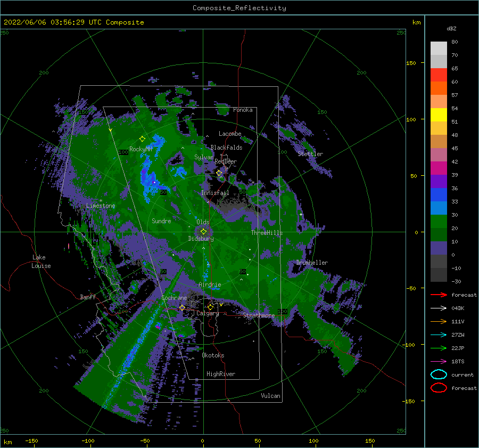
Task: Click the Olds town label
Action: click(203, 222)
